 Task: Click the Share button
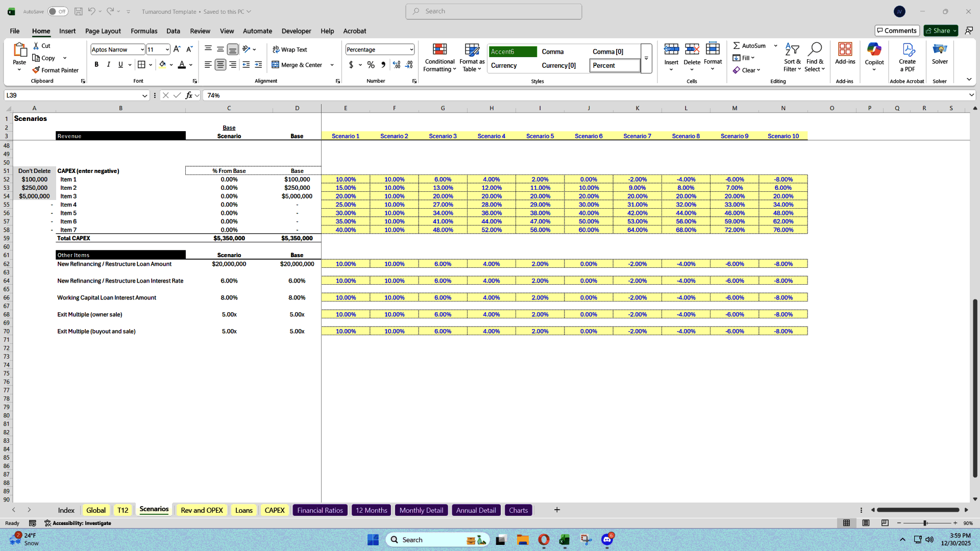click(940, 30)
